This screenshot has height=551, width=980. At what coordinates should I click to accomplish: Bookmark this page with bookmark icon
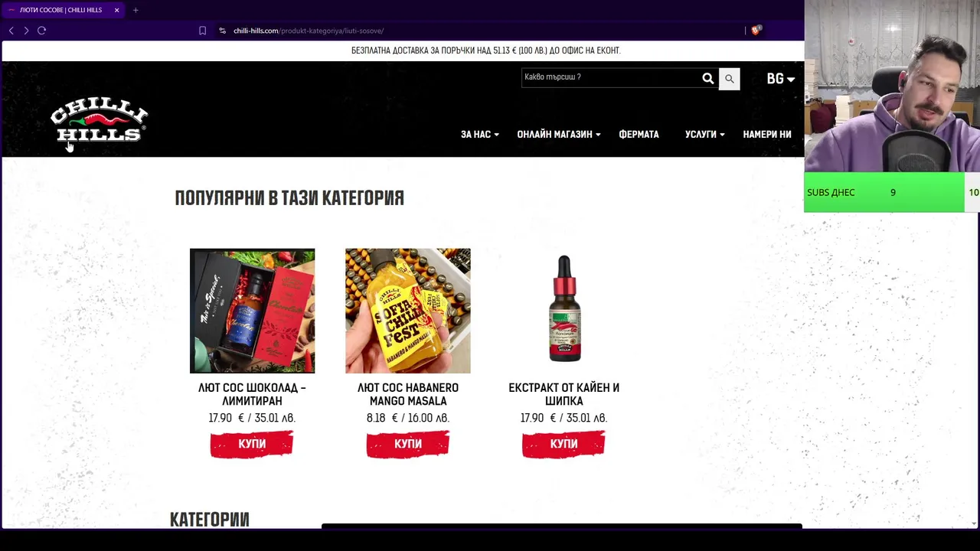pos(202,31)
